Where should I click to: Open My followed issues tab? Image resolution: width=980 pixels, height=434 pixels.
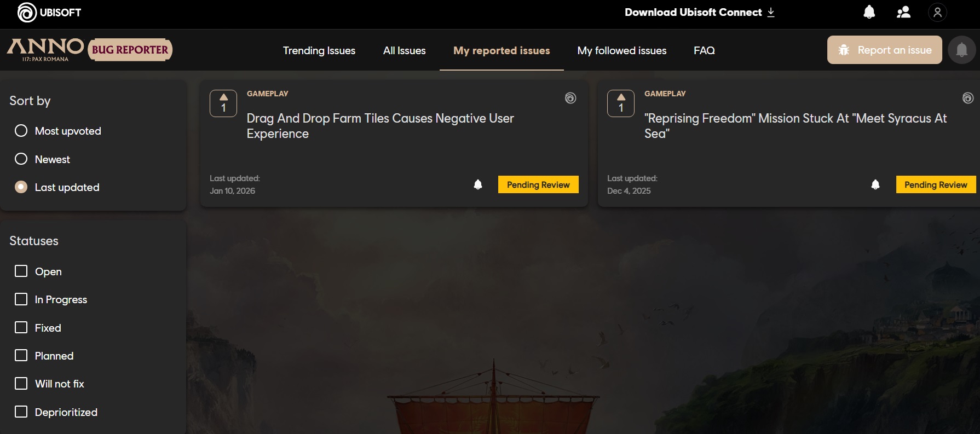pos(622,50)
